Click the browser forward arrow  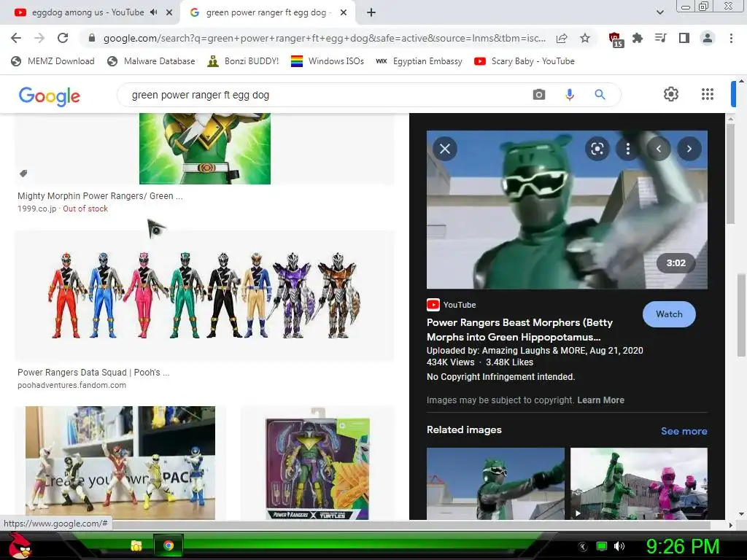[39, 38]
